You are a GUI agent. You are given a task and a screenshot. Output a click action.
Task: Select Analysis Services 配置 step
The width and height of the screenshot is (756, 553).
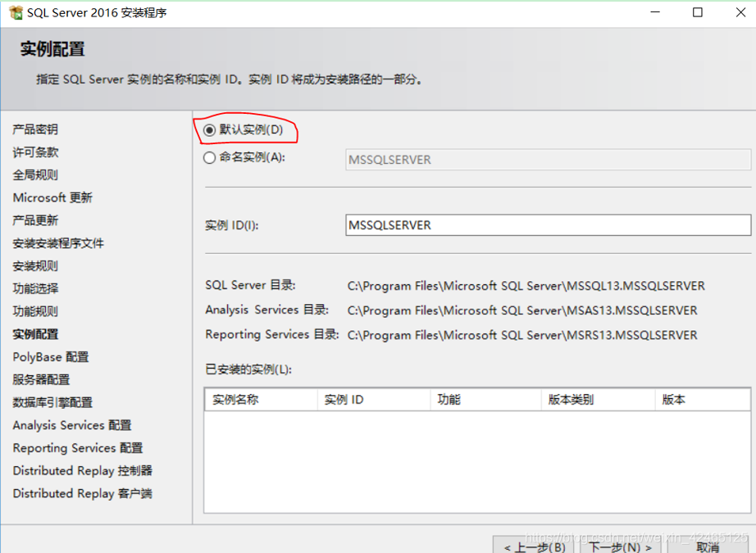coord(72,425)
